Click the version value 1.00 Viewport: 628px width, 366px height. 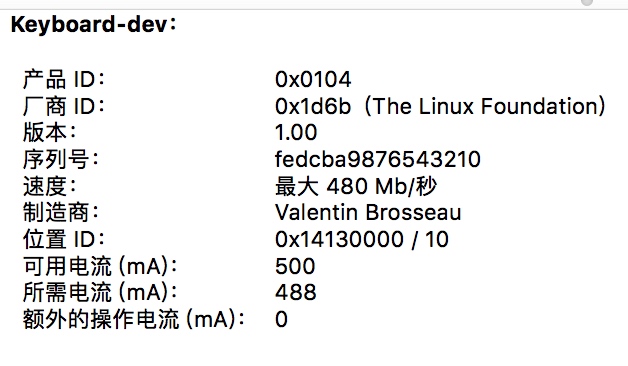click(x=296, y=133)
